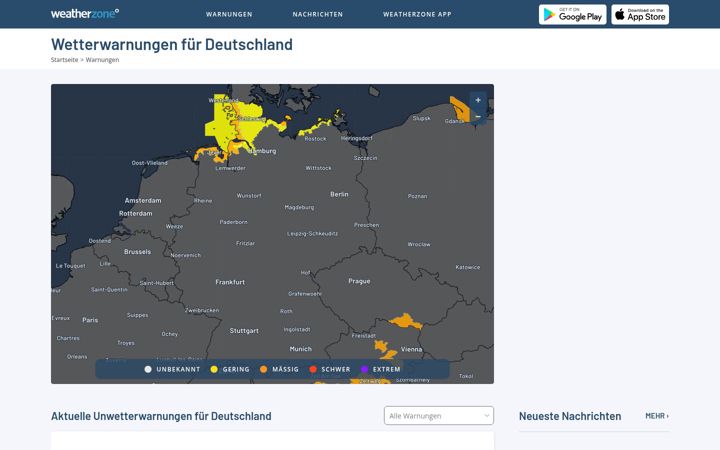Click the Gering yellow legend dot
This screenshot has width=720, height=450.
[214, 369]
